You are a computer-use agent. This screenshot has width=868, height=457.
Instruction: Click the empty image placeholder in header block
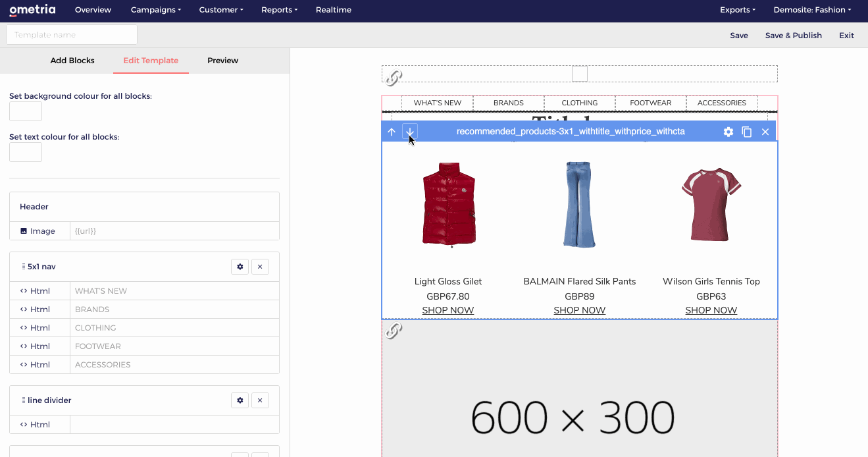click(x=580, y=74)
